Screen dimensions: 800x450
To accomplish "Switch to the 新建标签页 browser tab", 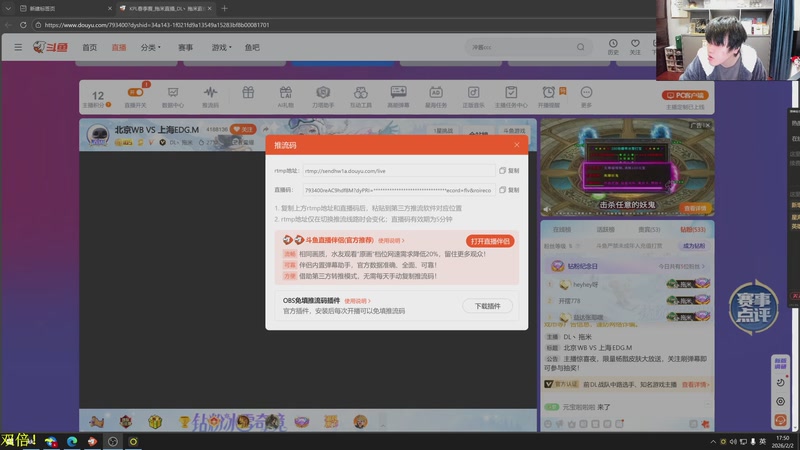I will 65,8.
